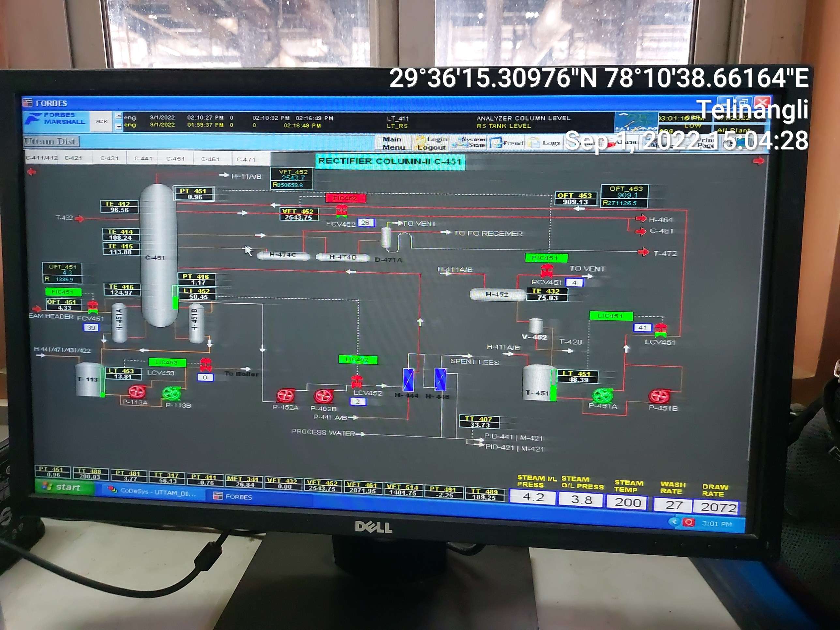840x630 pixels.
Task: Click the red next page arrow
Action: 758,161
